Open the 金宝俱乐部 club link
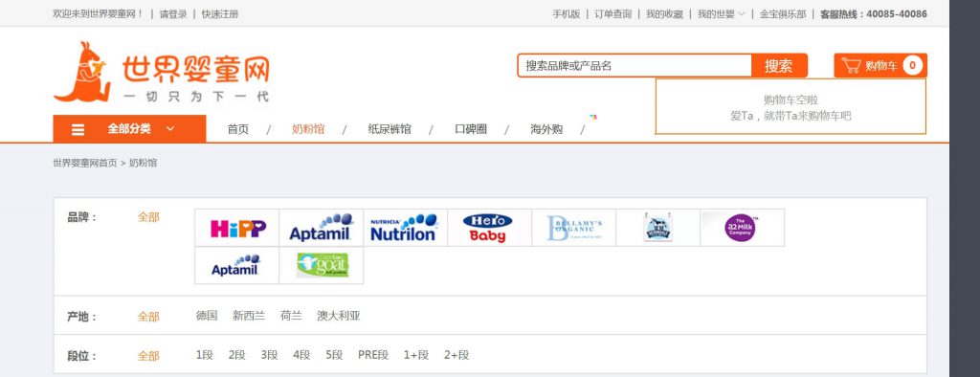 (x=783, y=13)
